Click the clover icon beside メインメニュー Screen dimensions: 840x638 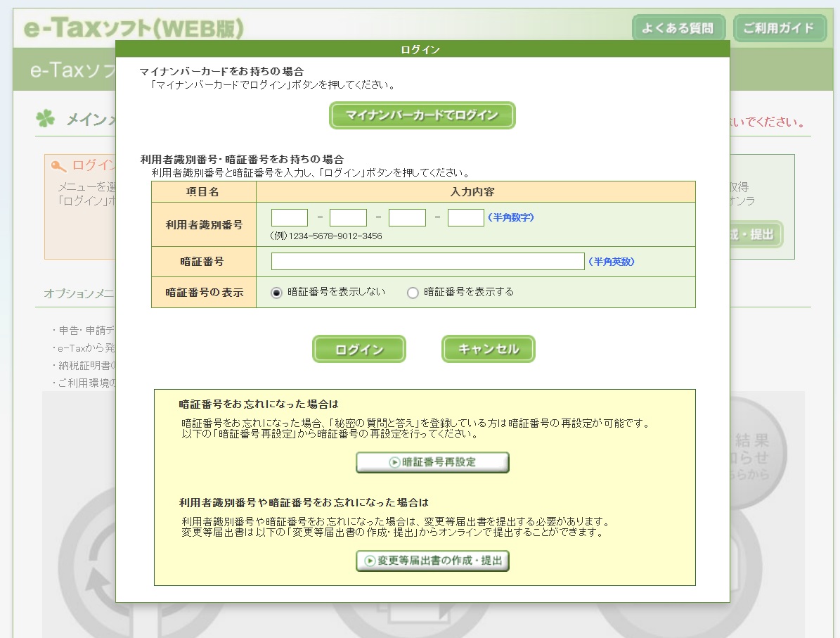click(x=46, y=118)
